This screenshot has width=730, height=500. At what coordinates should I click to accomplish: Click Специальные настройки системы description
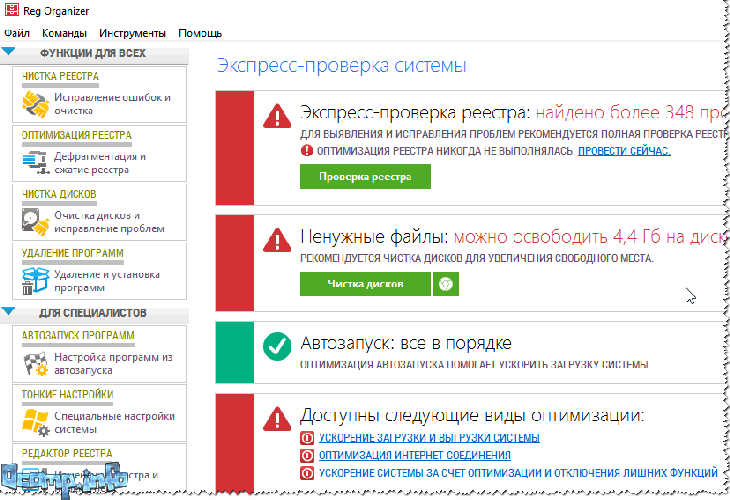115,422
